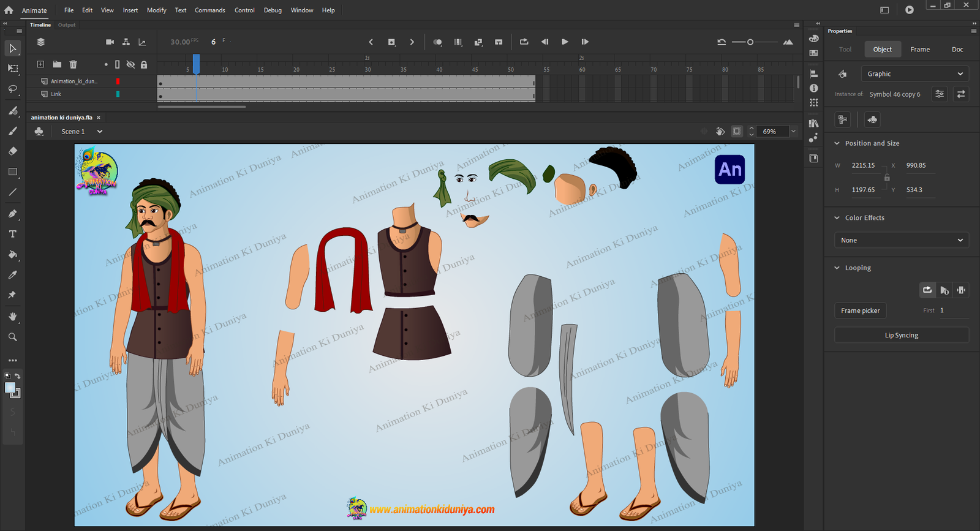This screenshot has height=531, width=980.
Task: Toggle lock for all layers
Action: click(x=144, y=64)
